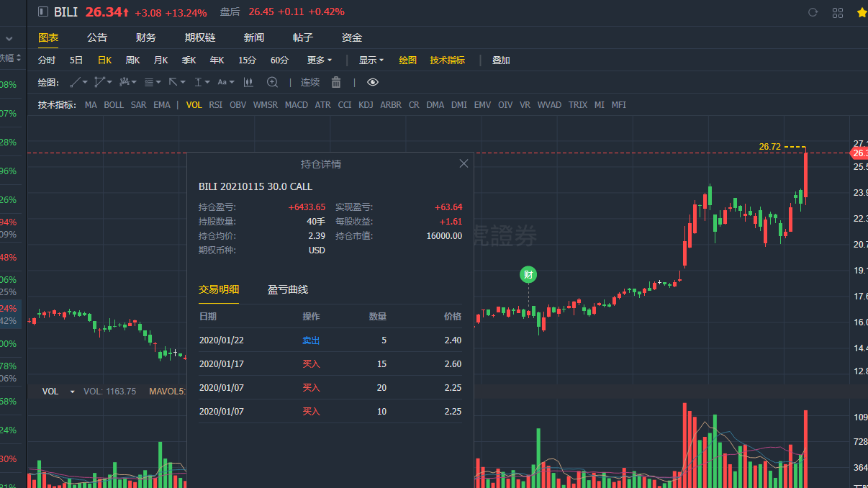Select the Aa text annotation tool
The height and width of the screenshot is (488, 868).
(222, 82)
